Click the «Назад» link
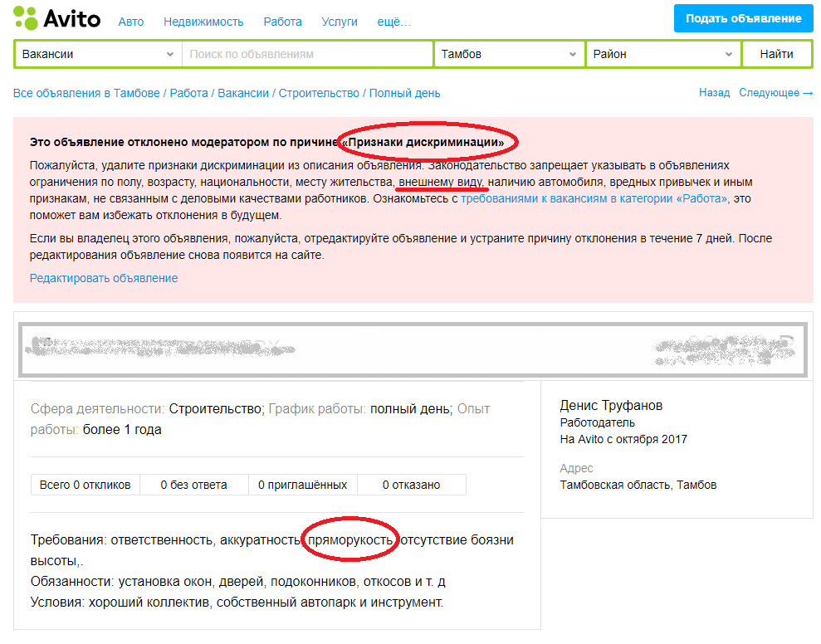821x644 pixels. tap(715, 93)
